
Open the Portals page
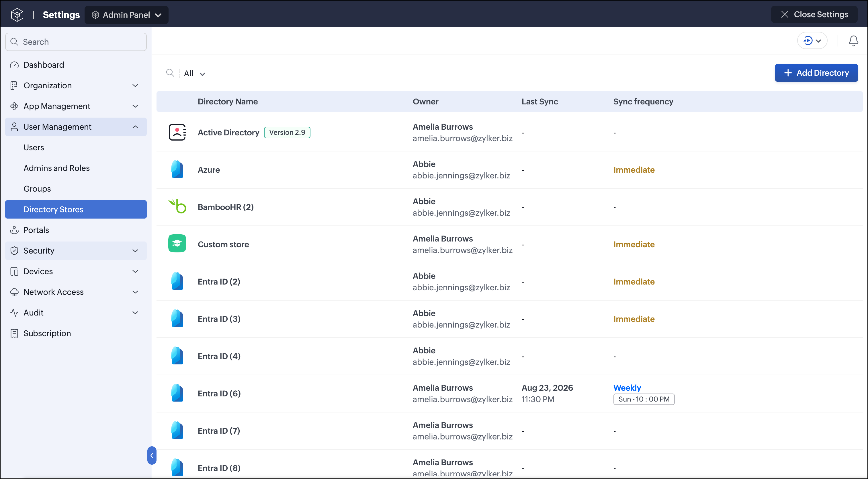coord(76,230)
